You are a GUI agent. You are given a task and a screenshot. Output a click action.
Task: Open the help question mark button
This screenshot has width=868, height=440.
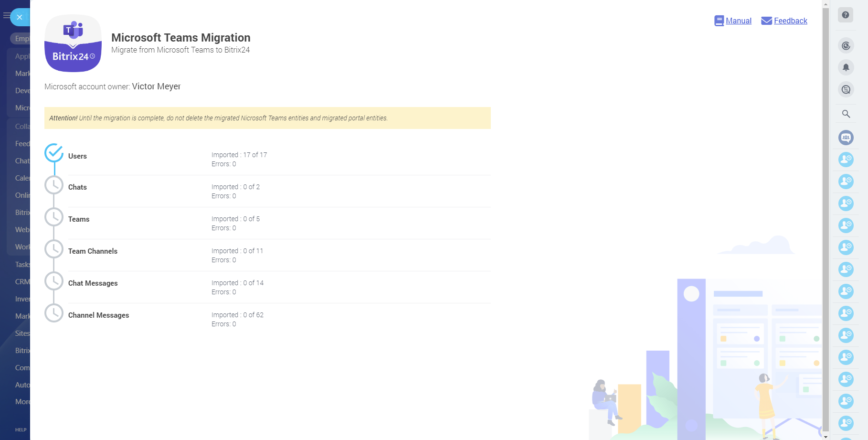tap(846, 15)
